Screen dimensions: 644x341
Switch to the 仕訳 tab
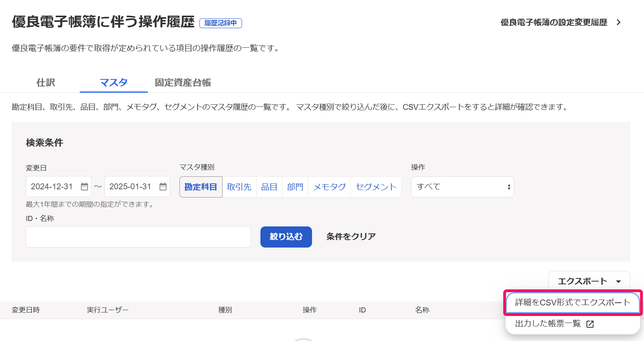pos(46,83)
